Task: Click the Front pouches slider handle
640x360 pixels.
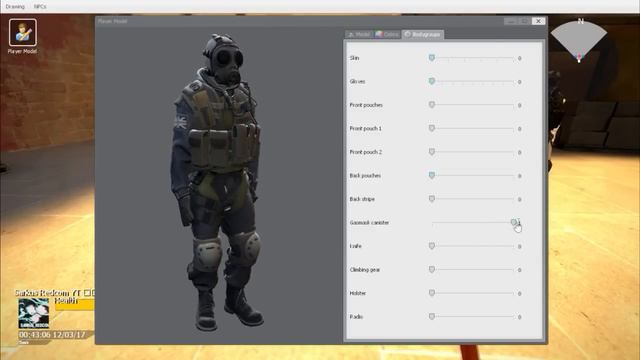Action: click(x=432, y=105)
